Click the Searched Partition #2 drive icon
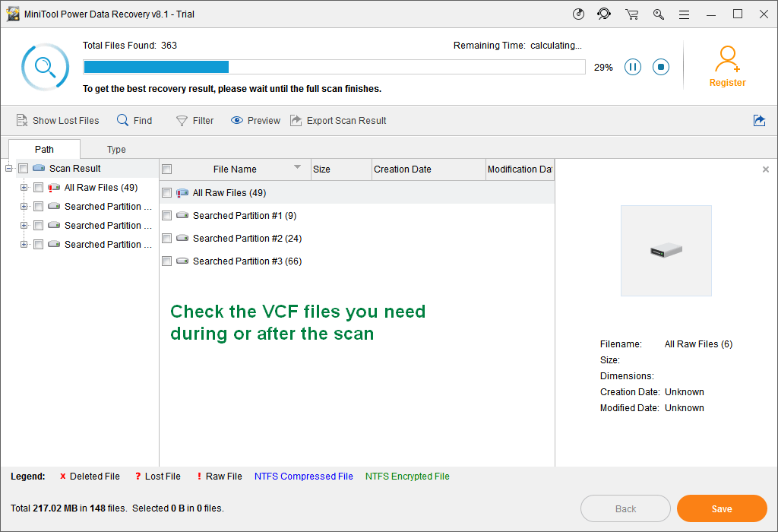The width and height of the screenshot is (778, 532). [182, 238]
